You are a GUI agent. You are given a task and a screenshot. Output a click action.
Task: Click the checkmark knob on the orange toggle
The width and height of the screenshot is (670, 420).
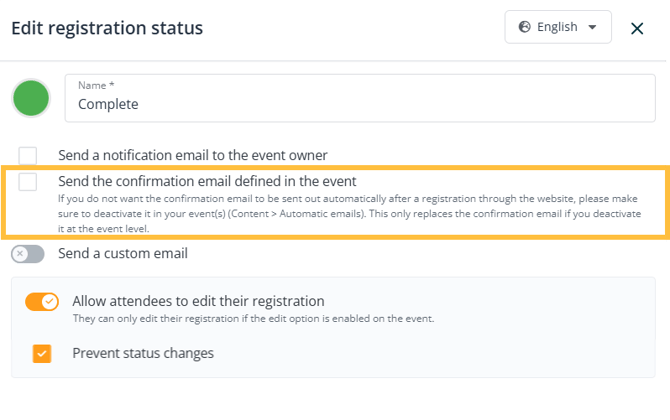coord(50,301)
